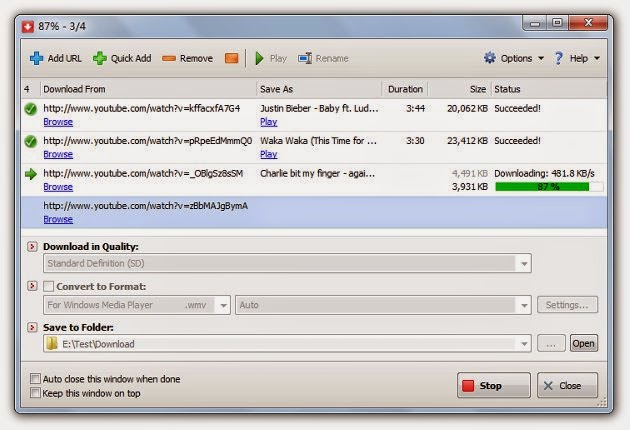Image resolution: width=630 pixels, height=430 pixels.
Task: Click the Help dropdown arrow
Action: pos(597,59)
